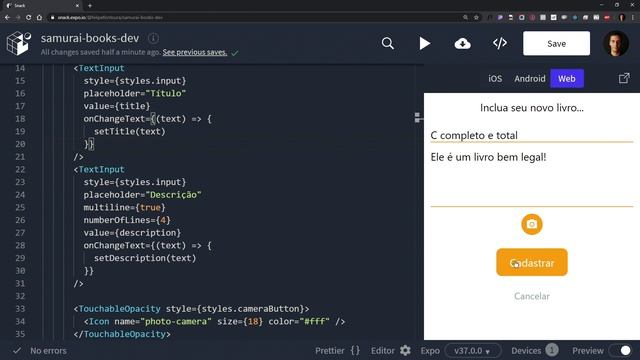The width and height of the screenshot is (640, 360).
Task: Click the Cadastrar button in preview
Action: 531,262
